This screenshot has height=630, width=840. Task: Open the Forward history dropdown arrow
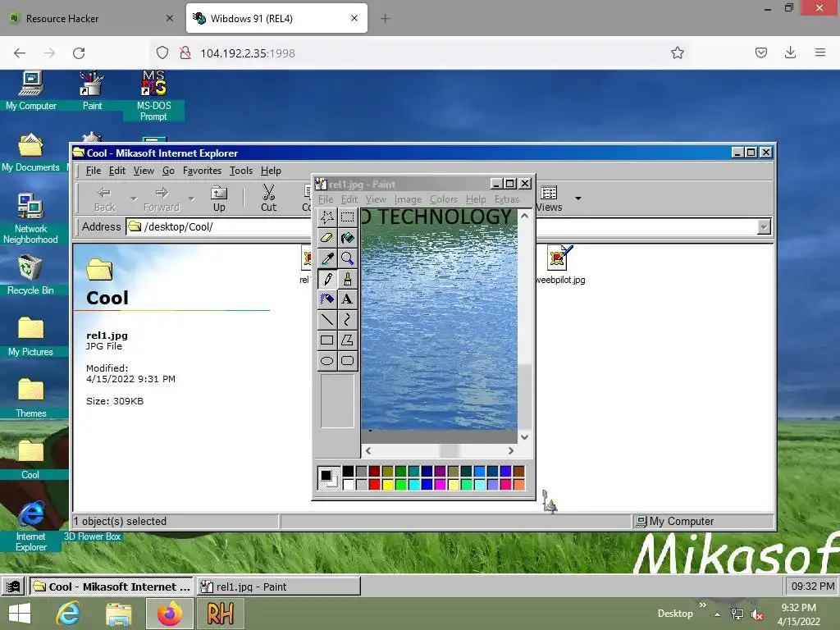click(x=190, y=199)
